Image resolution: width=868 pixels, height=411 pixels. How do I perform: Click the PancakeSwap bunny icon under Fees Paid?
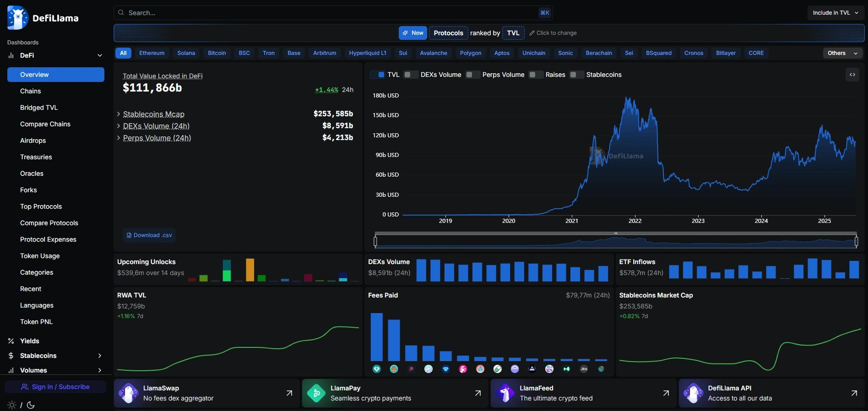[x=394, y=369]
